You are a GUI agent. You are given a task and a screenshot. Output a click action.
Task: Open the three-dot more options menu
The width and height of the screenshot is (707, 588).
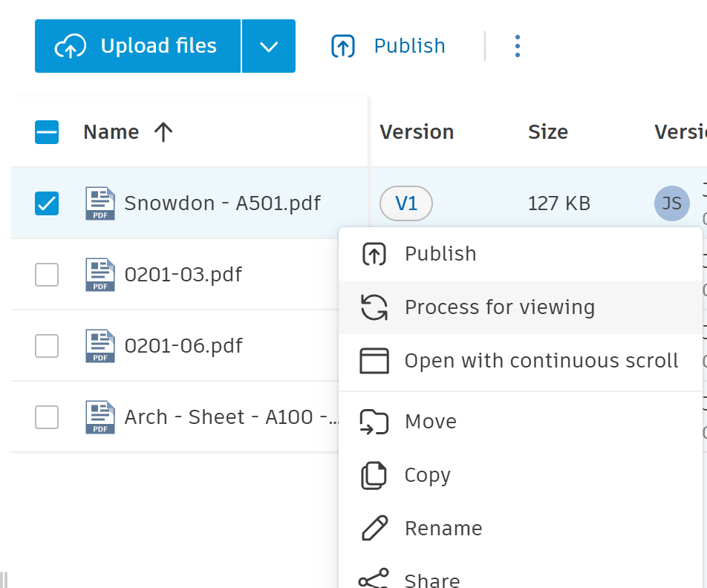coord(517,46)
